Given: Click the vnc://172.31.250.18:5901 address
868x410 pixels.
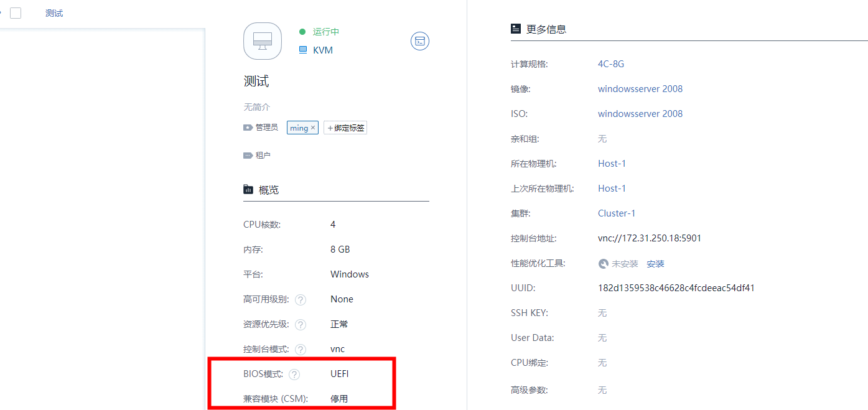Looking at the screenshot, I should tap(650, 238).
